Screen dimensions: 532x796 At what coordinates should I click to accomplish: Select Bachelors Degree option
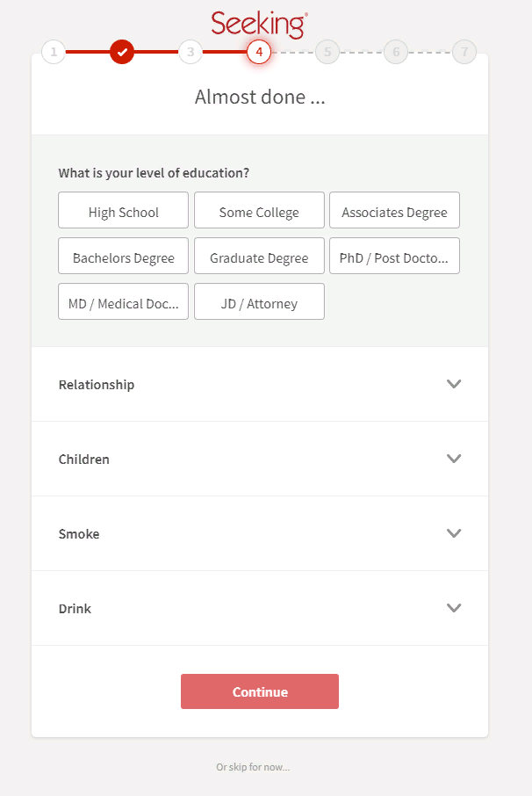(x=124, y=257)
